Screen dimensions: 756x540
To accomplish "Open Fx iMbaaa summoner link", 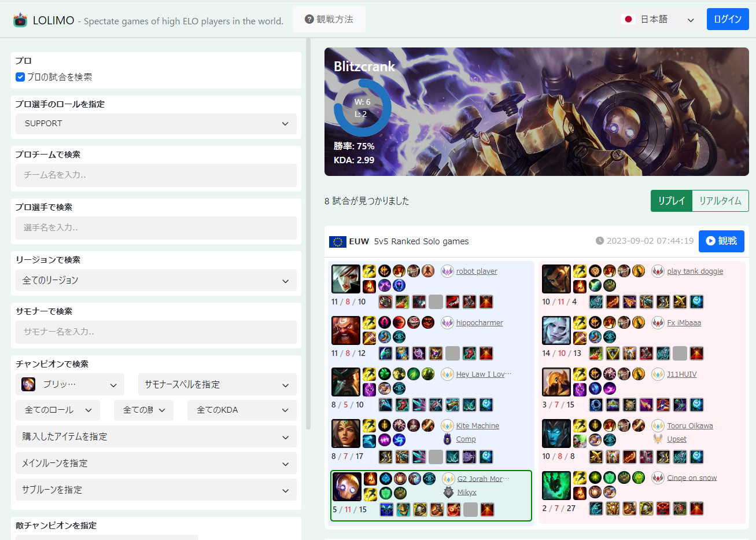I will point(684,322).
